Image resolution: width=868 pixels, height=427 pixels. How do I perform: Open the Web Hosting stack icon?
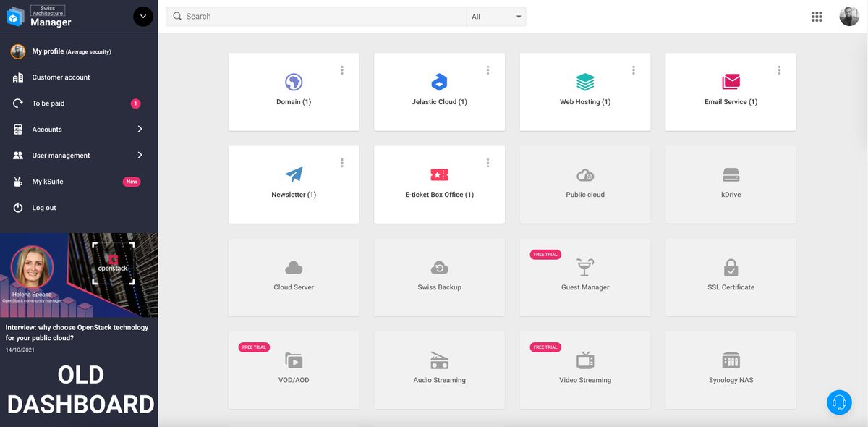tap(585, 82)
